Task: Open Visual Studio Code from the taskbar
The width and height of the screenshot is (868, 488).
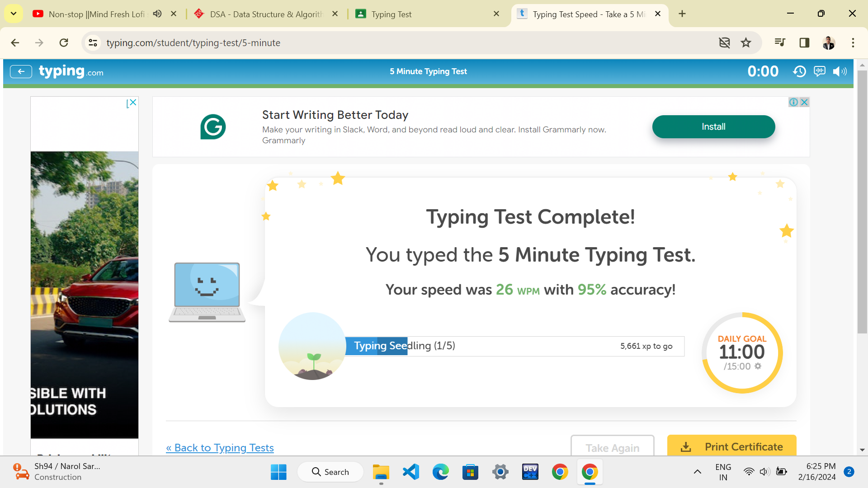Action: [x=411, y=472]
